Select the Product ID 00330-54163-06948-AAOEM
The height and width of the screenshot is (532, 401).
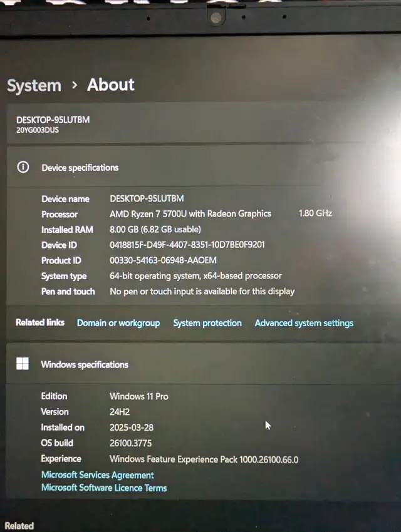click(x=163, y=260)
